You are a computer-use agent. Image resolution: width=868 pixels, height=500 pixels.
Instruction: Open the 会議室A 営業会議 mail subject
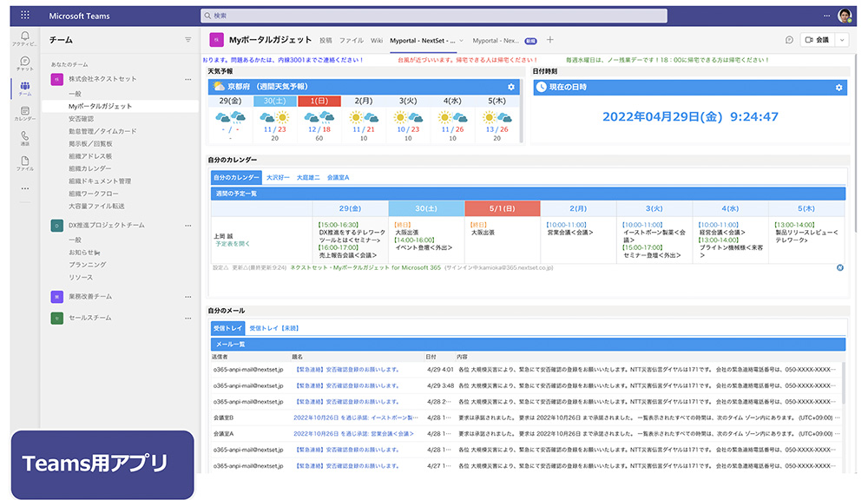(353, 433)
